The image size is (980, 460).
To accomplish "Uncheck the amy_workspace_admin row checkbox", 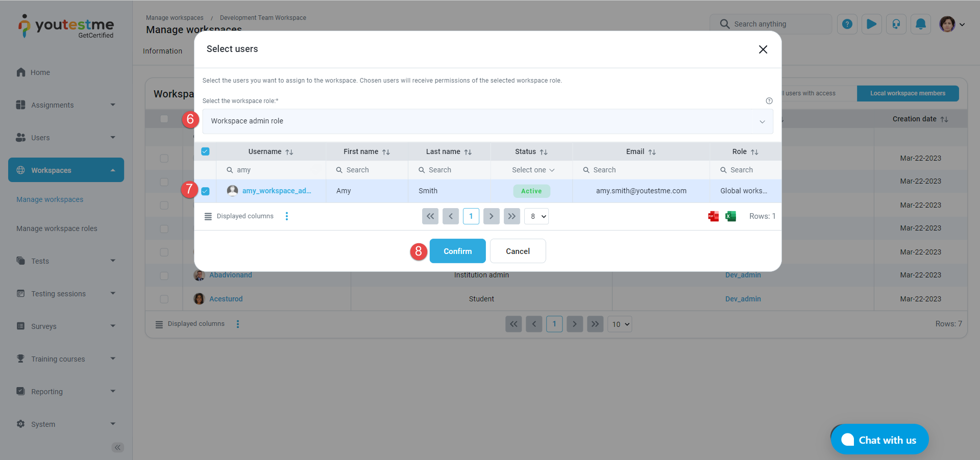I will (x=205, y=191).
